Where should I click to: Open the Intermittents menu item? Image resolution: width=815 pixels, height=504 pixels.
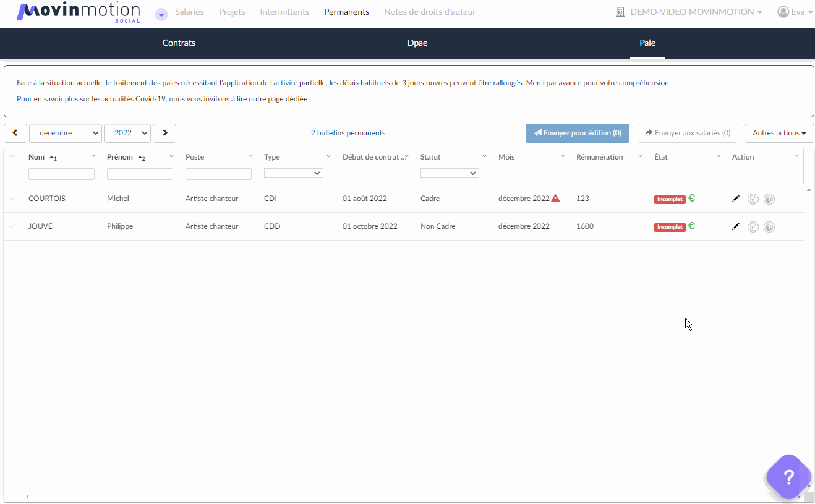[284, 12]
